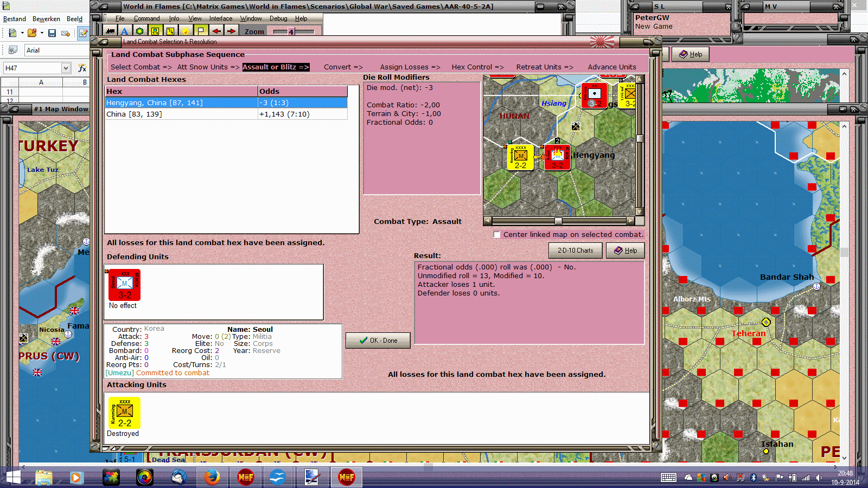Open the Beeld menu in the spreadsheet

point(75,19)
